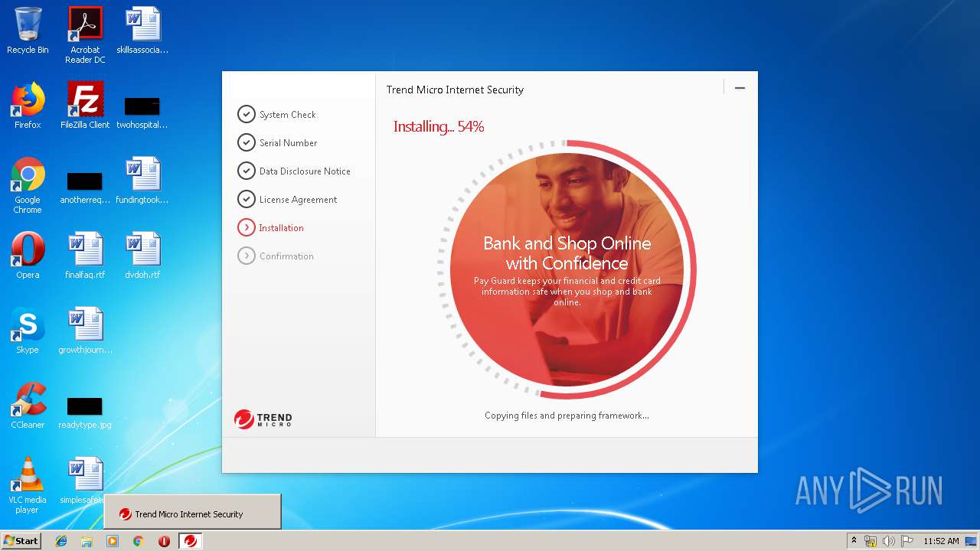Screen dimensions: 980x551
Task: Click the 'Bank and Shop Online with Confidence' heading
Action: 567,253
